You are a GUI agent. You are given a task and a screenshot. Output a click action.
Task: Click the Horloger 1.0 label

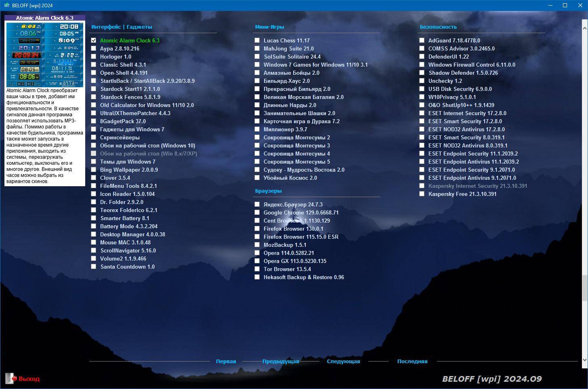pos(115,57)
